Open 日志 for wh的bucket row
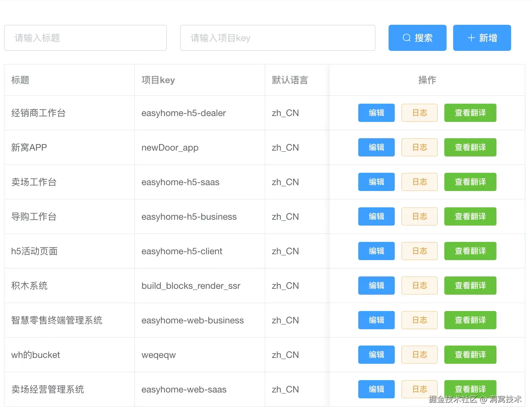This screenshot has height=414, width=532. coord(419,355)
